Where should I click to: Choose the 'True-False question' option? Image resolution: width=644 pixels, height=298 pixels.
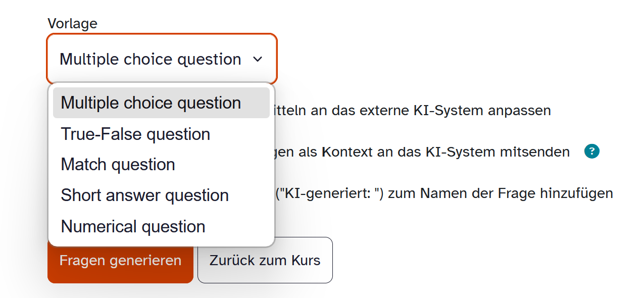coord(135,134)
